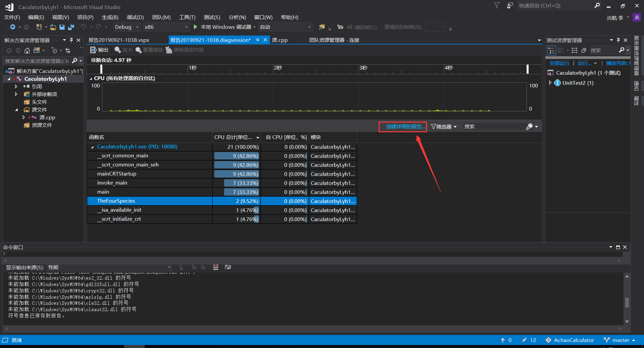Click the pending changes filter clock icon
The image size is (644, 348).
(54, 51)
